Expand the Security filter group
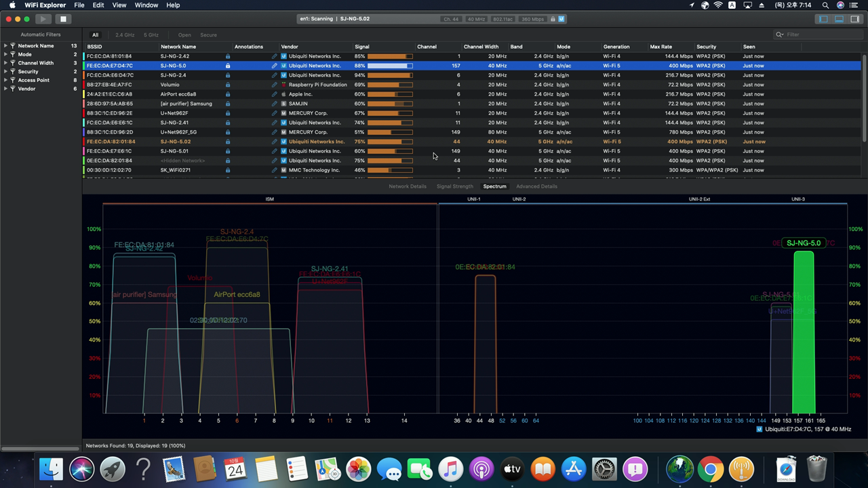 coord(5,72)
